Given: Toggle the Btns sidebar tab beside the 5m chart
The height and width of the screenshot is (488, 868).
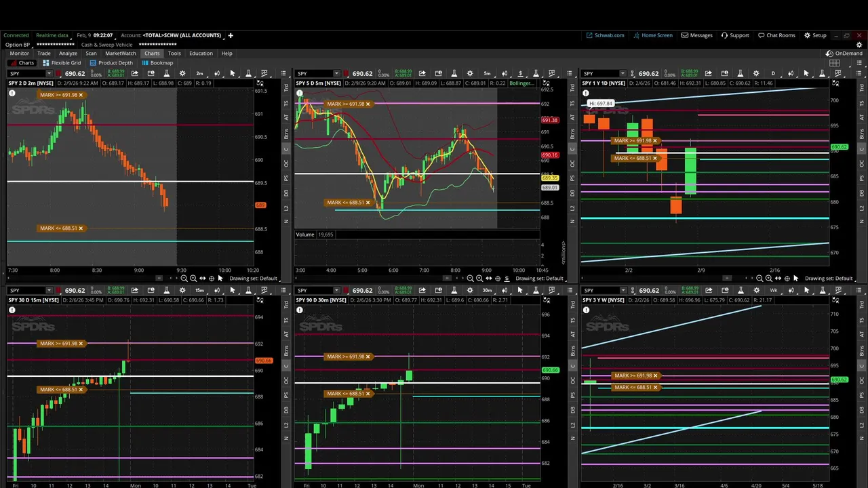Looking at the screenshot, I should pyautogui.click(x=573, y=133).
